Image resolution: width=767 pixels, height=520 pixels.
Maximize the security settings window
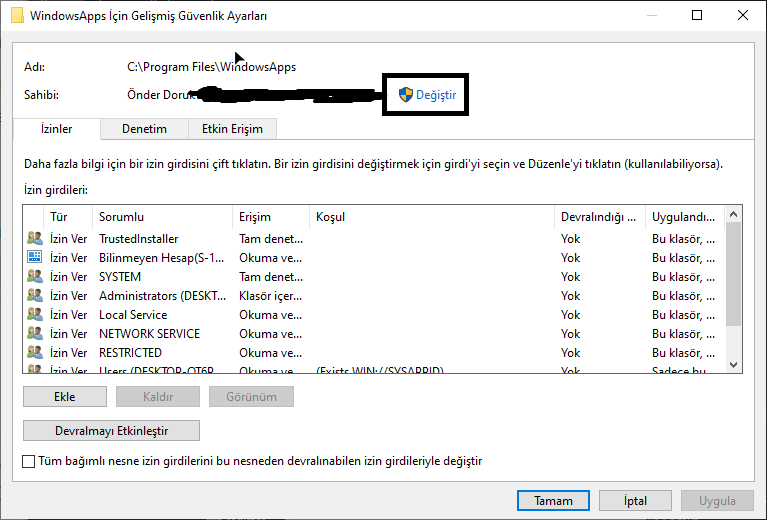click(697, 15)
